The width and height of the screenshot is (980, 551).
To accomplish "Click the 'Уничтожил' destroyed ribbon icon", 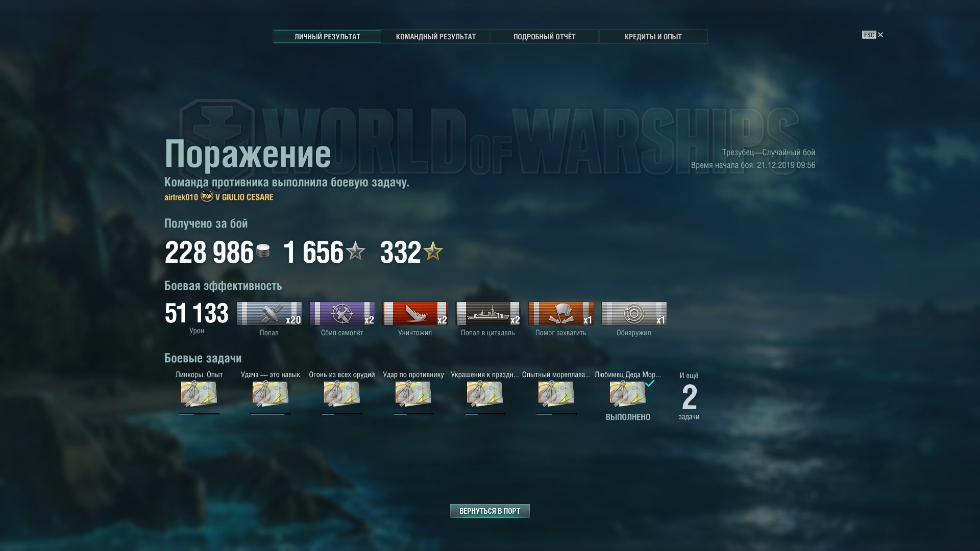I will coord(415,314).
